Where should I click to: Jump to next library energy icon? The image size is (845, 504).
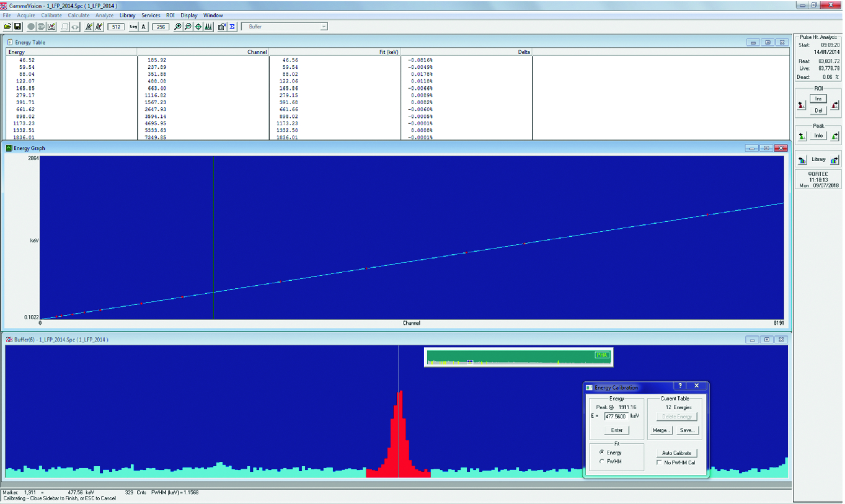pos(834,160)
